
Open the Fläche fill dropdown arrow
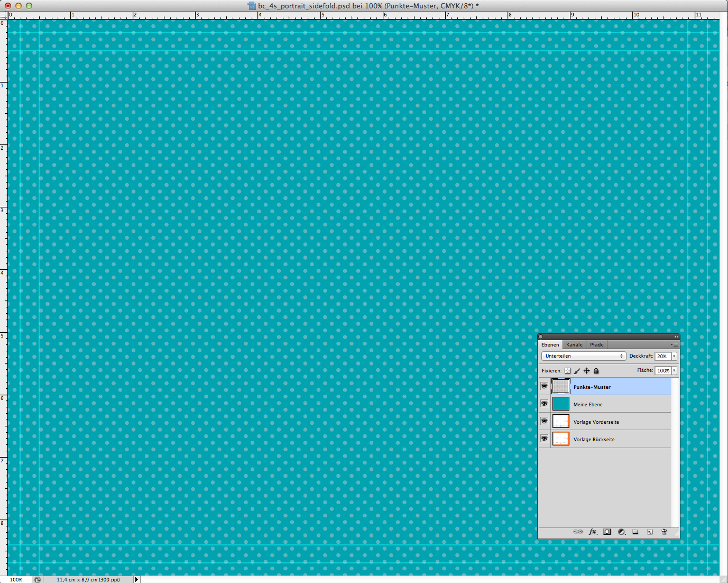[674, 371]
